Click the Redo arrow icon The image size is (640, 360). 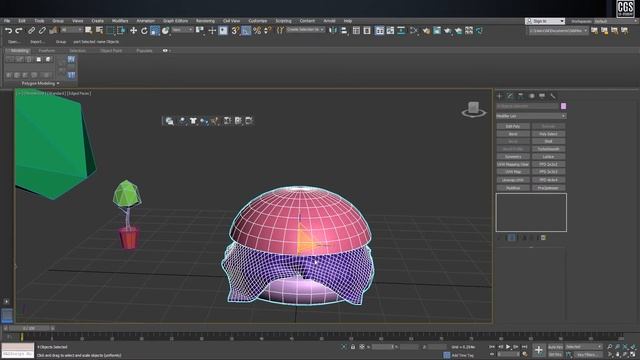[19, 31]
